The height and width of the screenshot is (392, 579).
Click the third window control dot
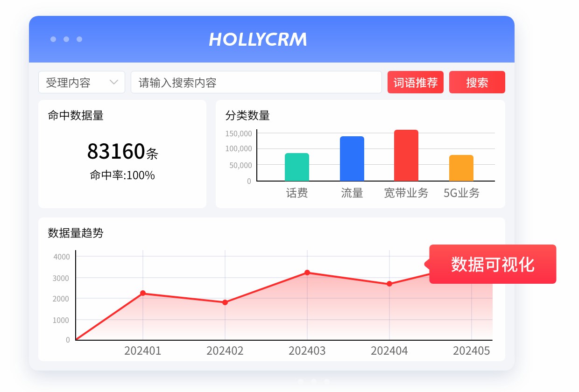click(80, 39)
